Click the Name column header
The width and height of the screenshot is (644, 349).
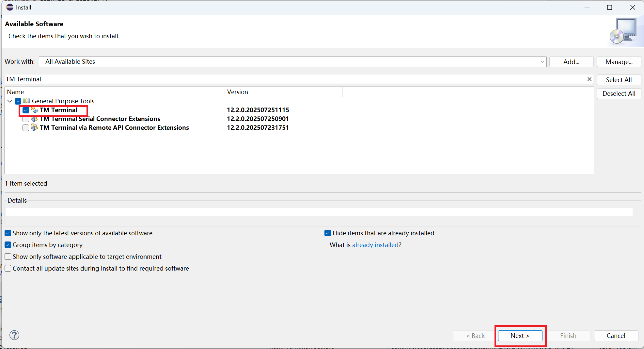115,92
